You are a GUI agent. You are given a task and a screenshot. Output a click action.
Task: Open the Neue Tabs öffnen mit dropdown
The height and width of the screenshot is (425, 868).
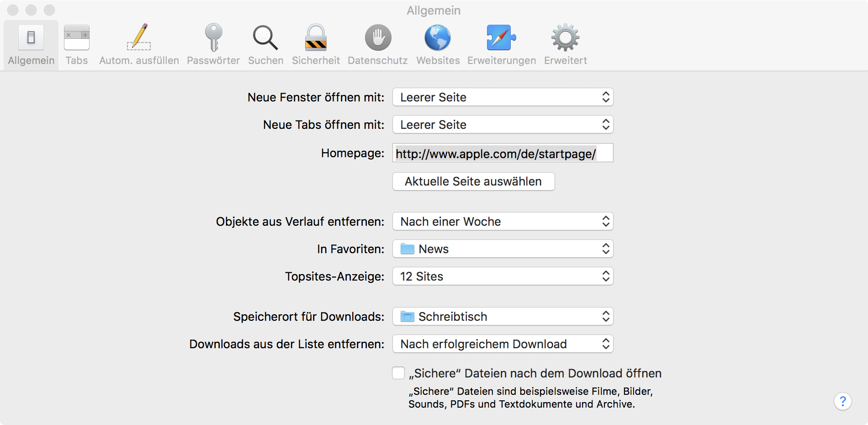(503, 125)
